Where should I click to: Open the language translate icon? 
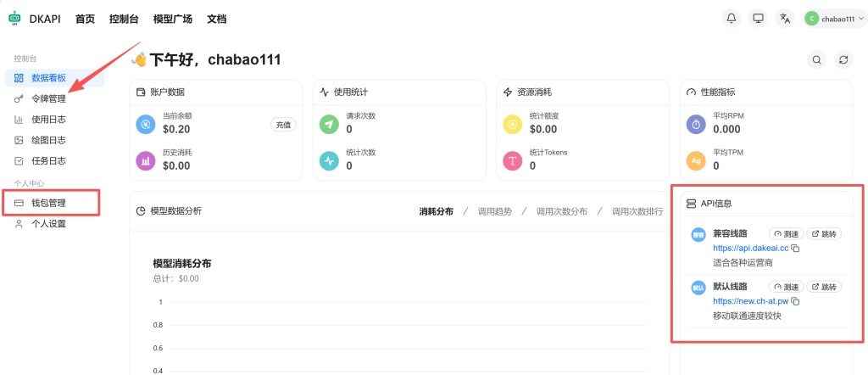pyautogui.click(x=784, y=19)
